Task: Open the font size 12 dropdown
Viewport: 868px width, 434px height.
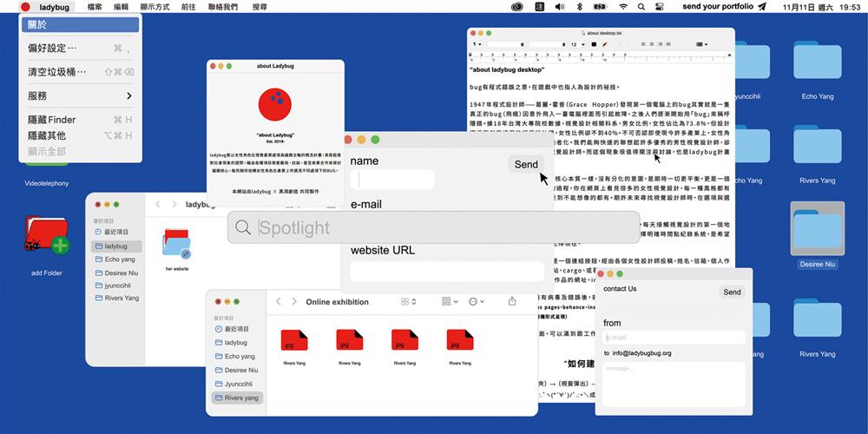Action: point(576,44)
